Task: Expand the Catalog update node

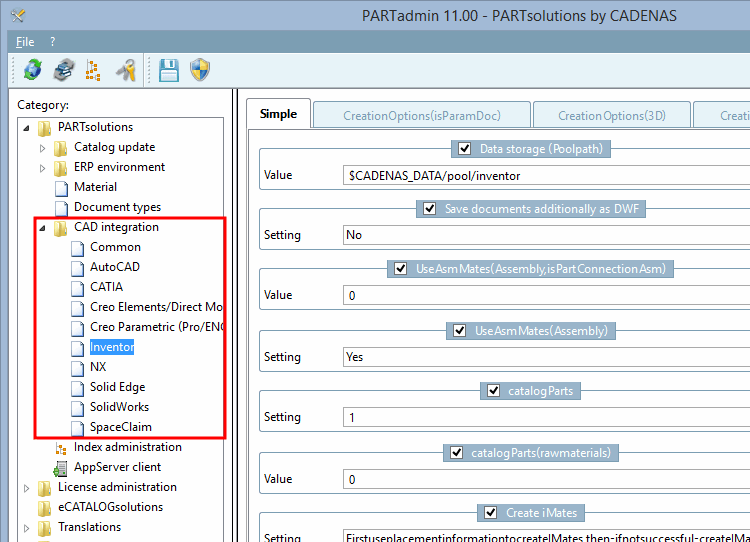Action: pos(43,148)
